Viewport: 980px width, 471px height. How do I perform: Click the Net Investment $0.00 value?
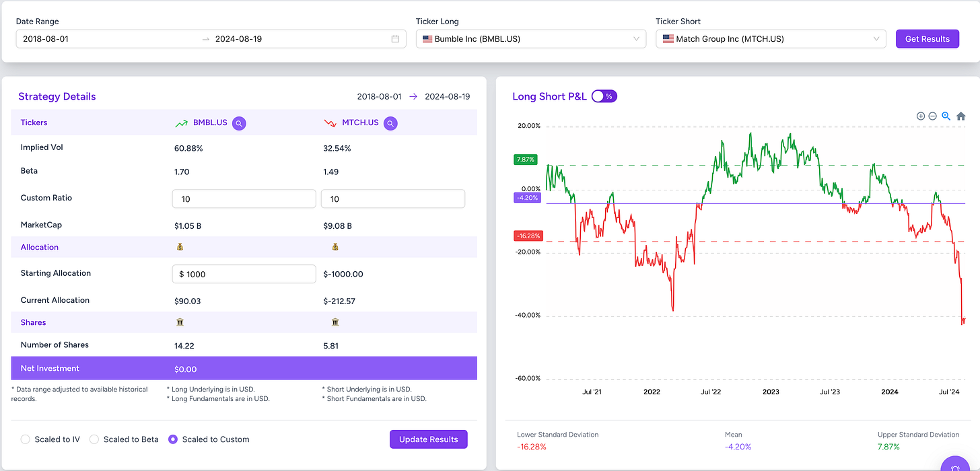point(186,369)
